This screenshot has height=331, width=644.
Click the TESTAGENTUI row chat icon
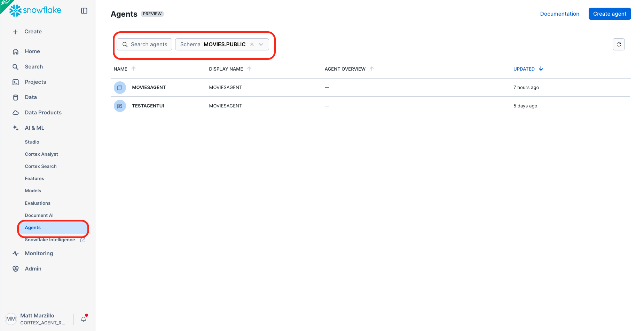tap(120, 106)
